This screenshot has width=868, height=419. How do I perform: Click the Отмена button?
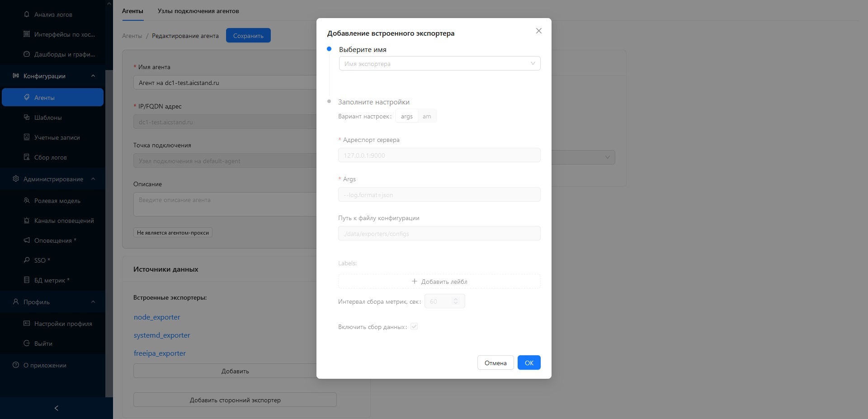pos(495,363)
